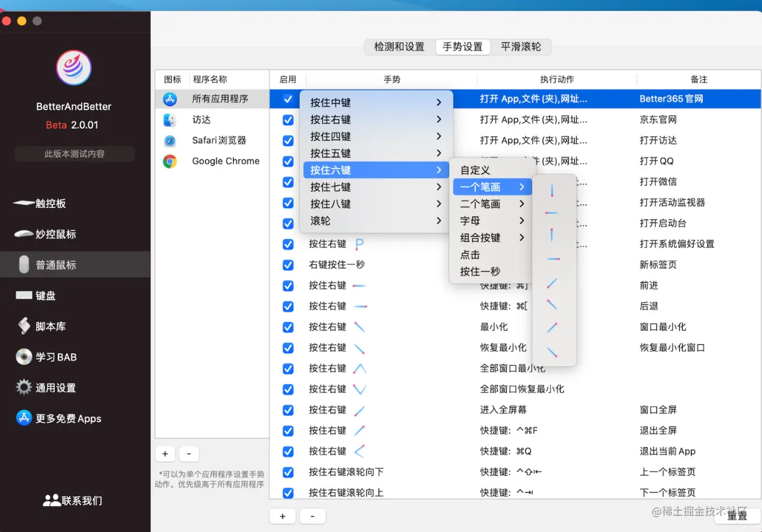Choose 按住一秒 in the submenu
Viewport: 762px width, 532px height.
click(492, 271)
